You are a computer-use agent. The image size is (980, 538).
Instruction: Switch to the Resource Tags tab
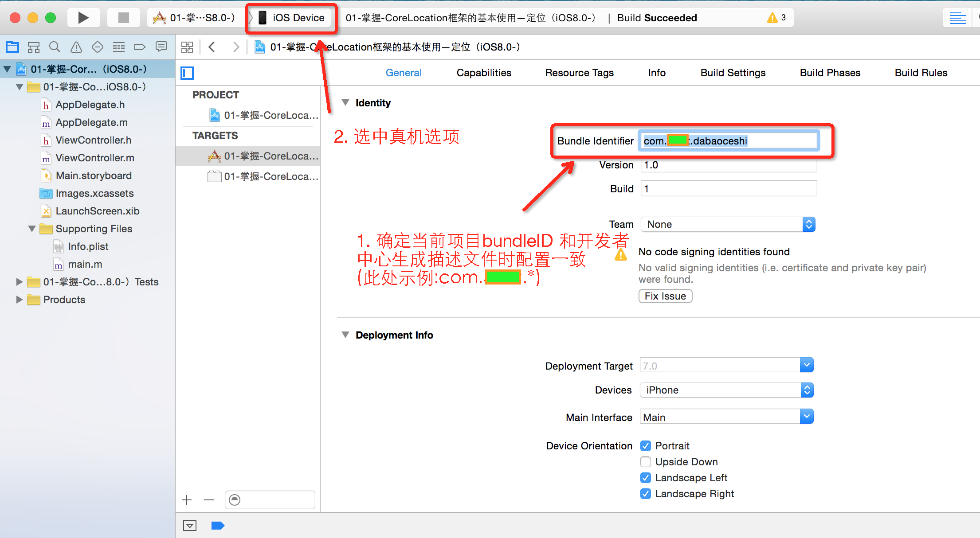[x=579, y=73]
